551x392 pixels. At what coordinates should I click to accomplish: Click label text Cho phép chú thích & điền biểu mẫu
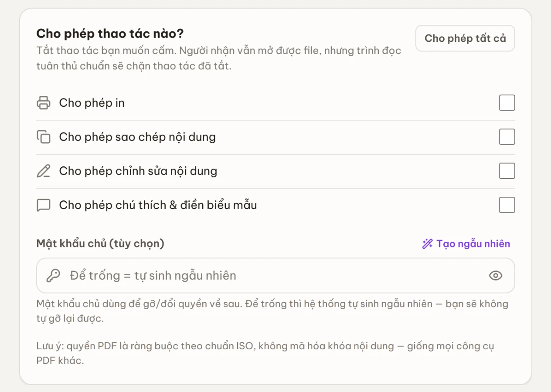158,205
